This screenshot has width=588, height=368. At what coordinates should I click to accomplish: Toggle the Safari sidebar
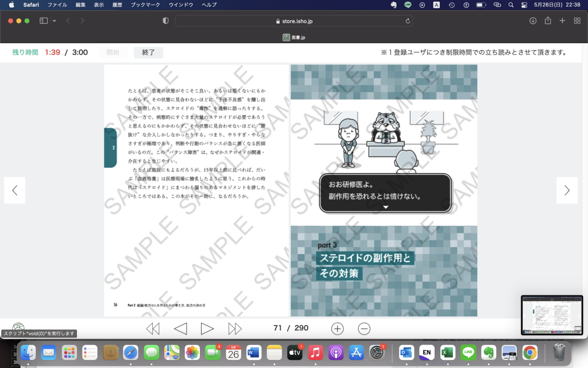pos(44,21)
